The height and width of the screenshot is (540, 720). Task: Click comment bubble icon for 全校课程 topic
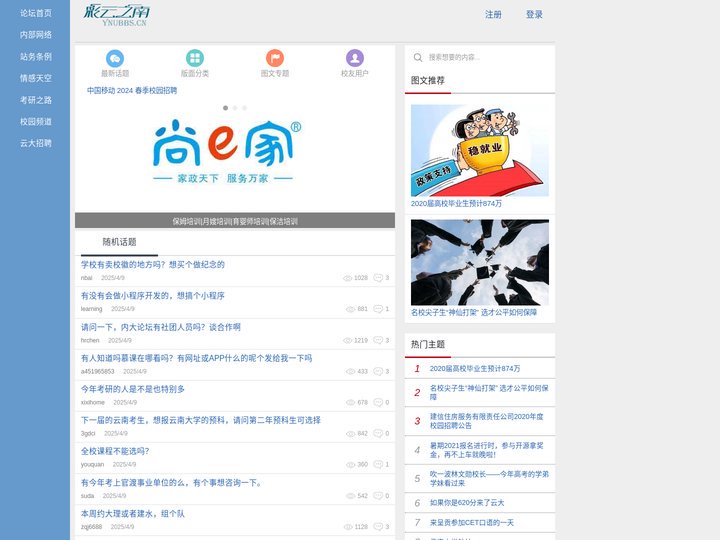378,464
